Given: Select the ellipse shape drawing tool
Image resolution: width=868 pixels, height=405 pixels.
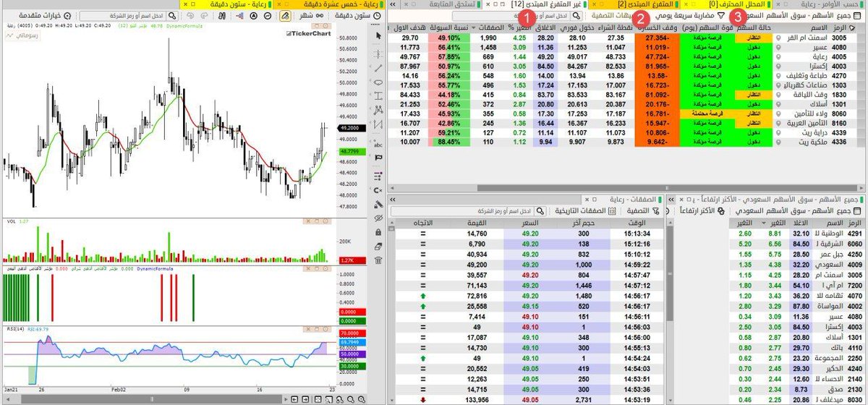Looking at the screenshot, I should pos(378,82).
